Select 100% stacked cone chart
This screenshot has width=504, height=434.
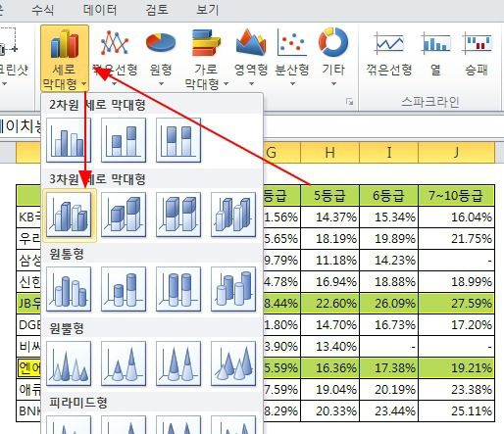178,363
